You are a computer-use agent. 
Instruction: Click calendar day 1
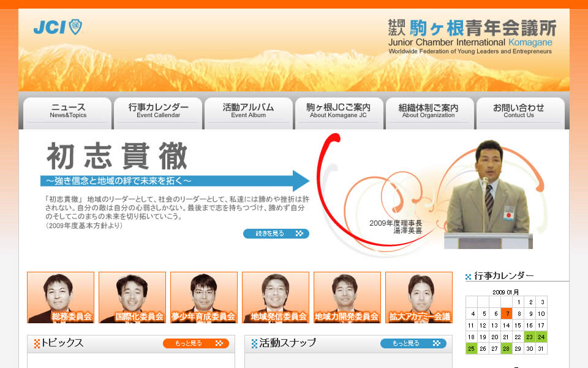click(x=518, y=302)
